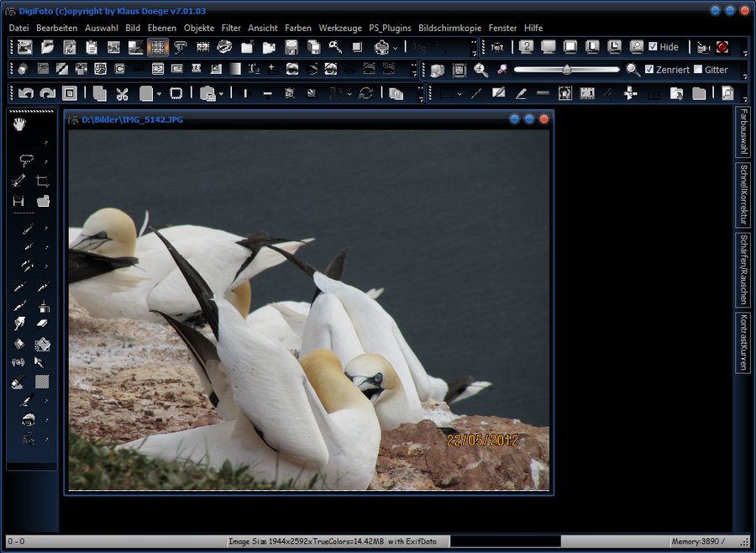Open the Werkzeuge menu
The height and width of the screenshot is (553, 756).
[340, 28]
